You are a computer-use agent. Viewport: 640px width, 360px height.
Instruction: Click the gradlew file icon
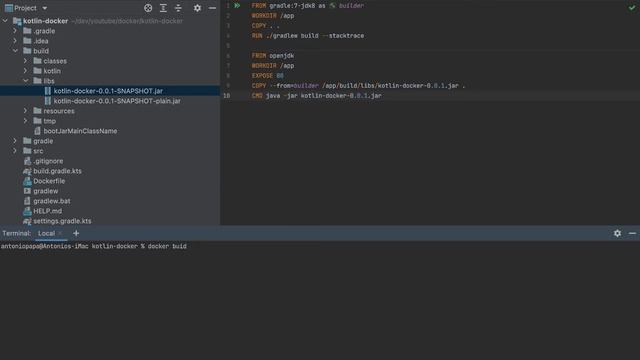[27, 191]
